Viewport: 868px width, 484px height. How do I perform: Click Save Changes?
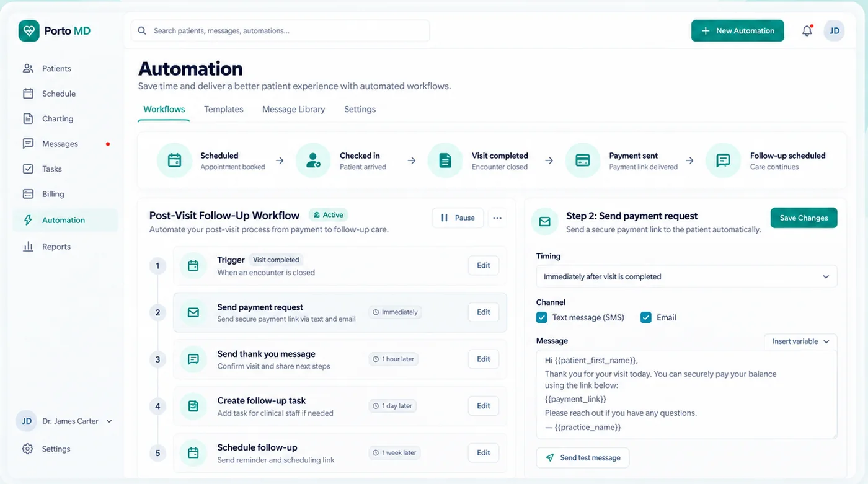coord(804,218)
